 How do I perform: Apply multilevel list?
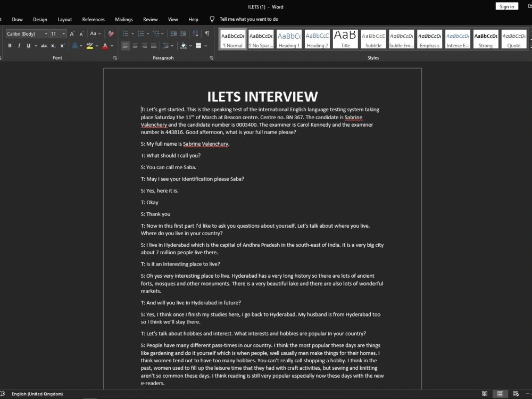[156, 34]
